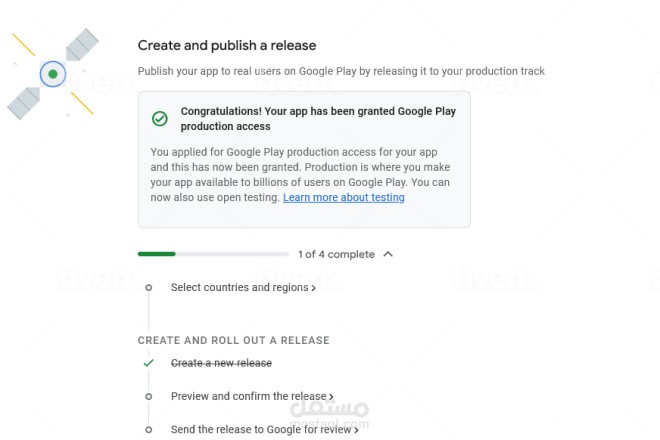Click the step circle beside Preview and confirm
This screenshot has width=660, height=440.
click(x=149, y=396)
